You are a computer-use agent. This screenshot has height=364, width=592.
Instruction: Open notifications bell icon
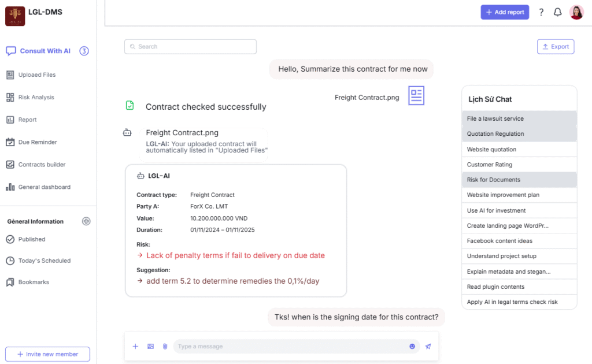click(557, 12)
